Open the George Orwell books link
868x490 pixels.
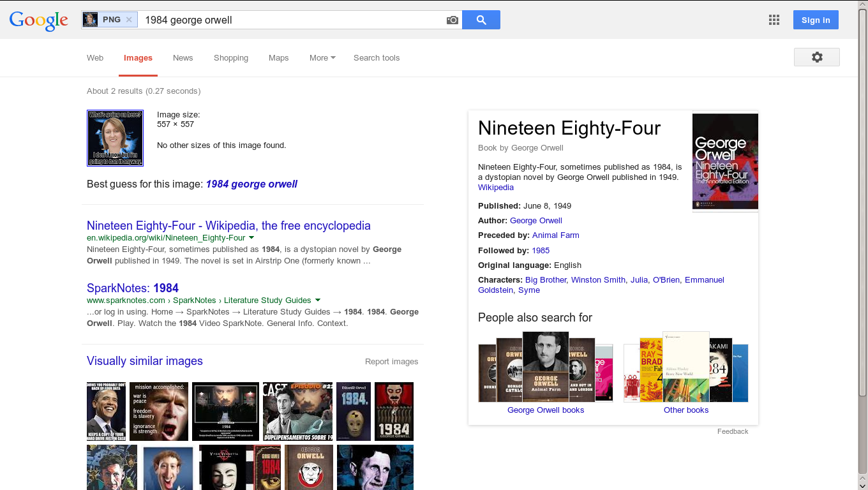(x=546, y=410)
